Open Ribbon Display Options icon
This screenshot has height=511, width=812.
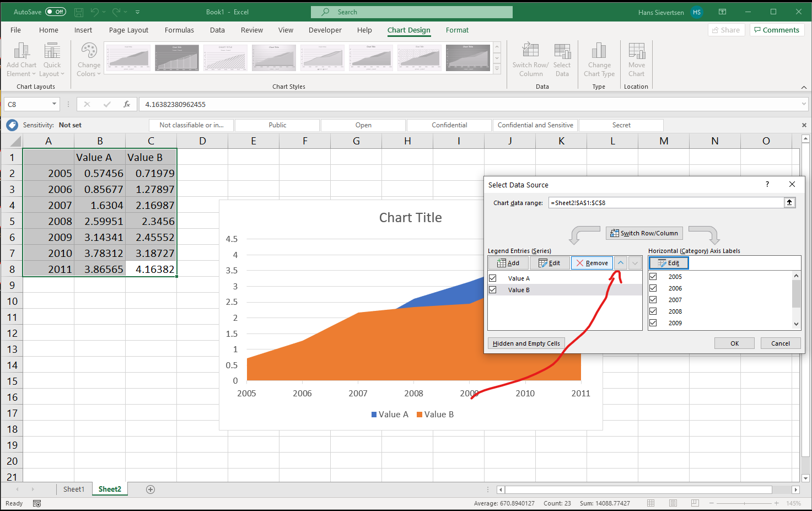[x=723, y=12]
